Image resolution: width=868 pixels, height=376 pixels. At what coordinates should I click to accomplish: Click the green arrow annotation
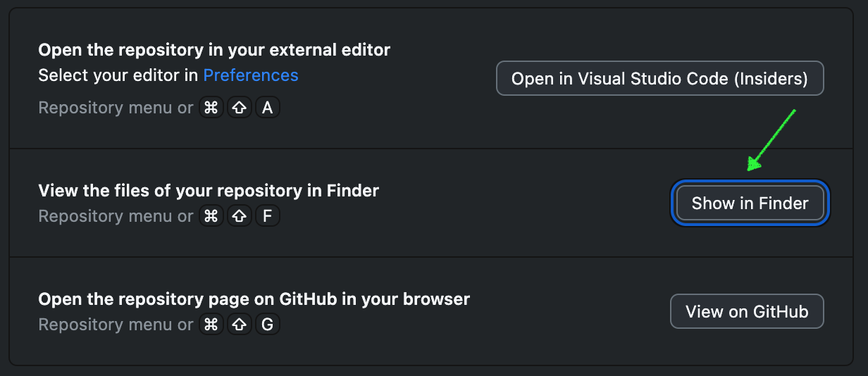point(771,139)
